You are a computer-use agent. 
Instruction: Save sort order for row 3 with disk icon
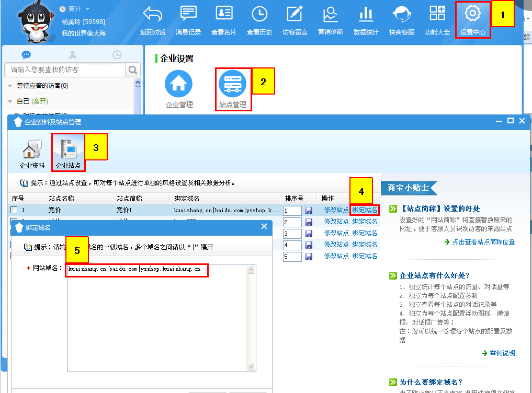tap(309, 234)
